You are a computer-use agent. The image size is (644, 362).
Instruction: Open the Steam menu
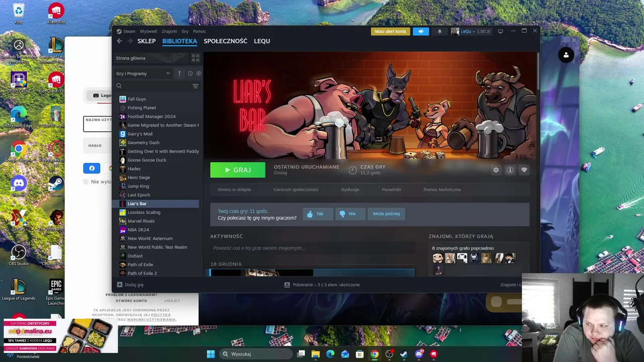click(129, 31)
